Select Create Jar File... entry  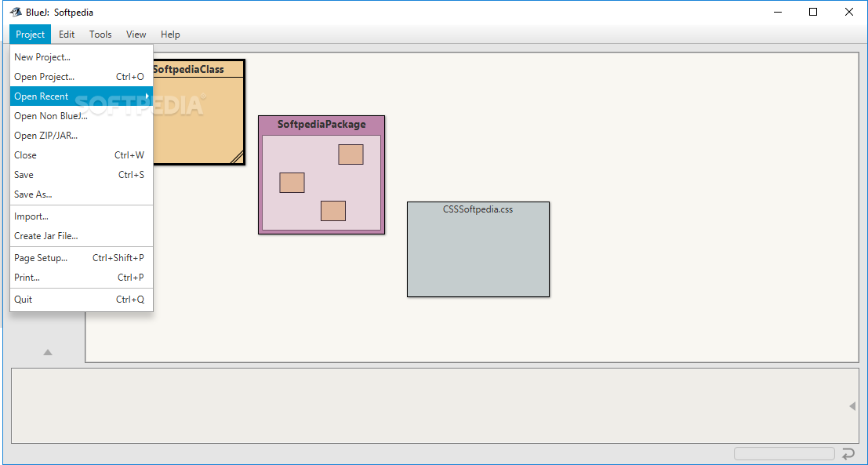coord(82,236)
